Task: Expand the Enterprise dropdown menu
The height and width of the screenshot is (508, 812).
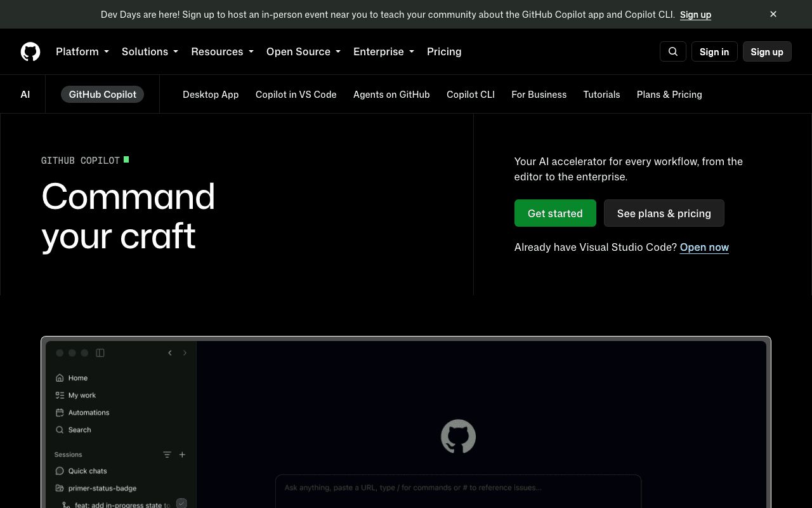Action: (384, 51)
